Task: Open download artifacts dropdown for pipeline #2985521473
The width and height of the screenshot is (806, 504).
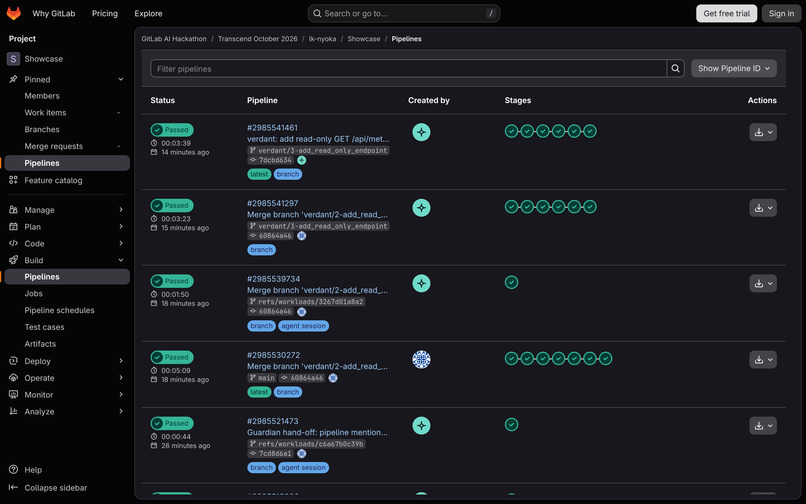Action: pyautogui.click(x=763, y=425)
